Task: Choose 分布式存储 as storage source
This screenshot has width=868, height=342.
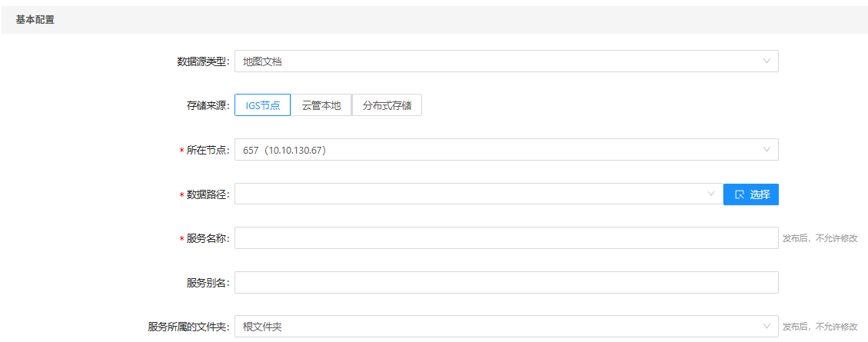Action: pyautogui.click(x=387, y=105)
